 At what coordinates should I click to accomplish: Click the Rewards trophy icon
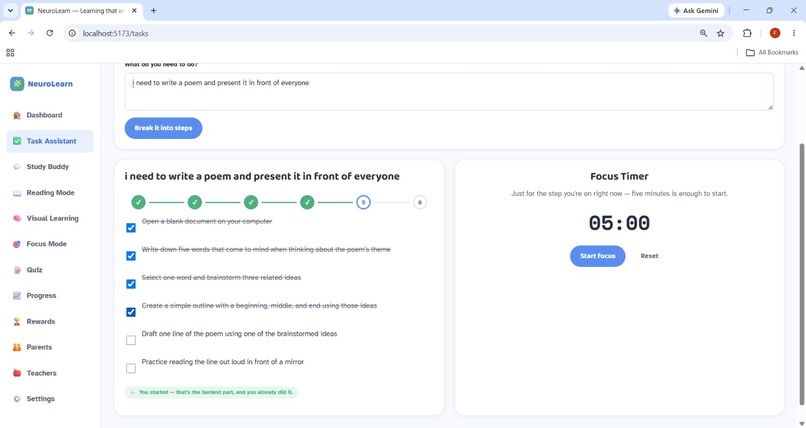click(17, 322)
